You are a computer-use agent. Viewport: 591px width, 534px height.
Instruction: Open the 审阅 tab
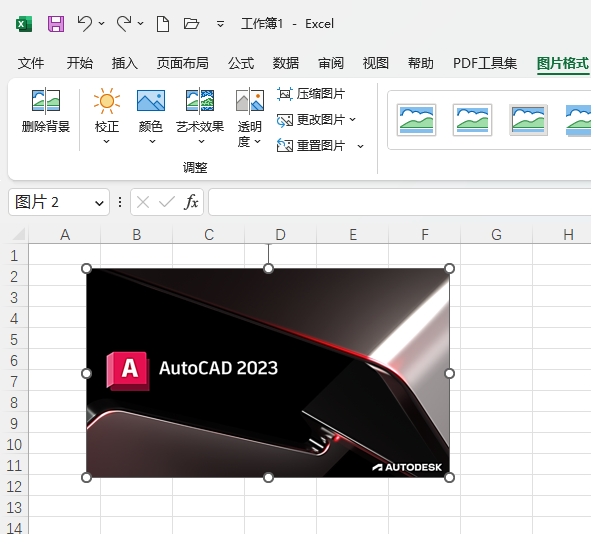[x=331, y=63]
